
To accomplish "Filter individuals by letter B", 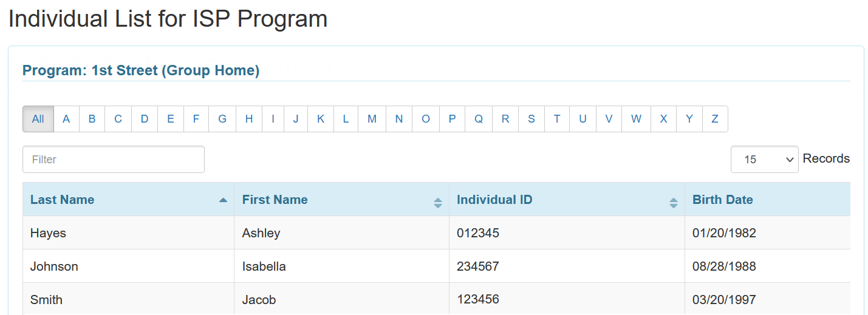I will pos(92,119).
